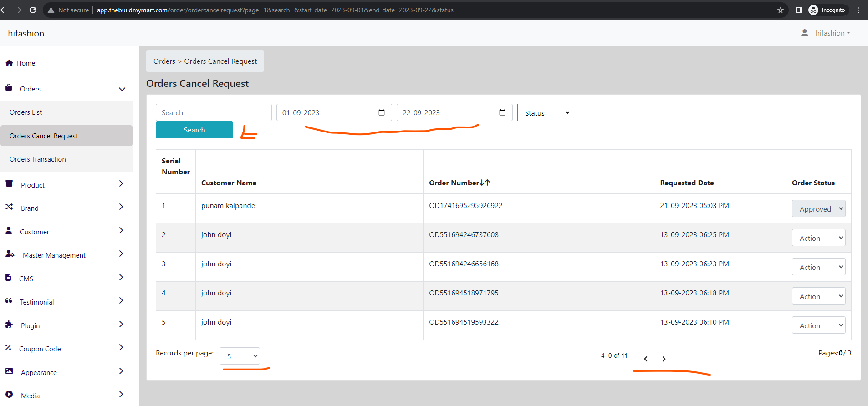
Task: Click the Home house icon in sidebar
Action: (x=9, y=63)
